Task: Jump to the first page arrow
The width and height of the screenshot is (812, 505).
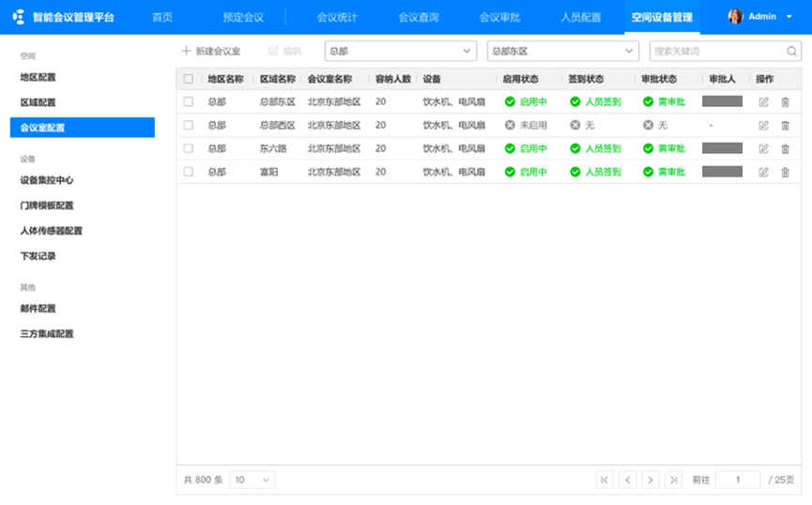Action: pyautogui.click(x=605, y=480)
